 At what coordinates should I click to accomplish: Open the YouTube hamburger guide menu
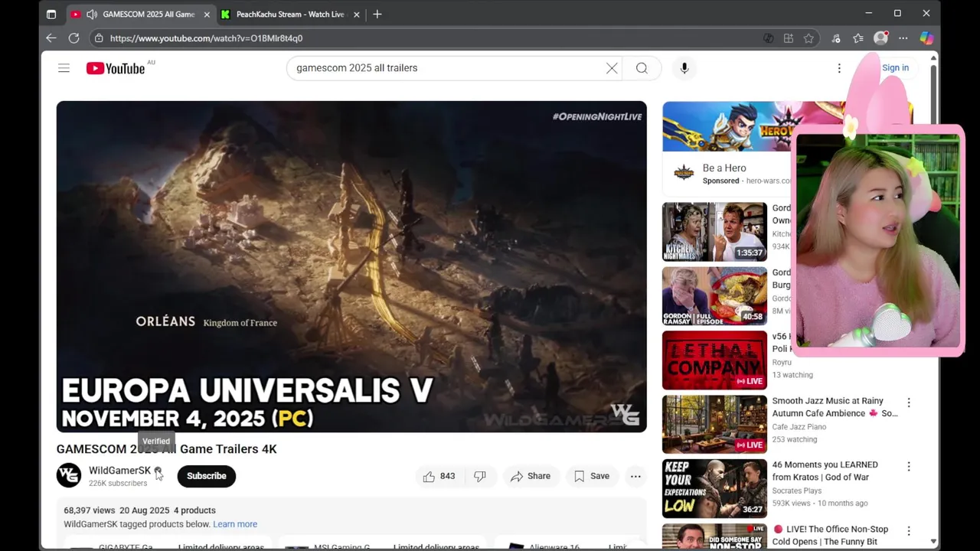(x=64, y=68)
